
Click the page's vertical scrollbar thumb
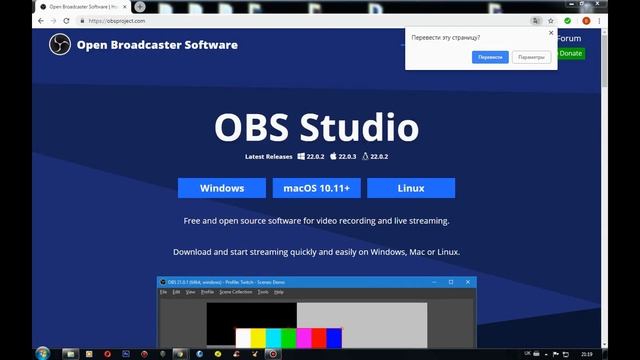[604, 61]
